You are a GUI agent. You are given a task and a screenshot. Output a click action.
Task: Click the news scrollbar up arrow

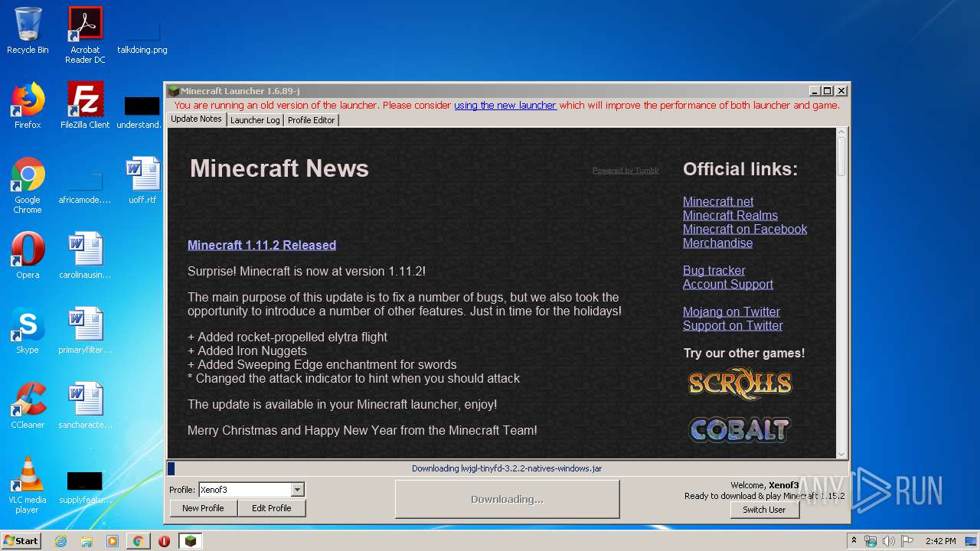841,132
